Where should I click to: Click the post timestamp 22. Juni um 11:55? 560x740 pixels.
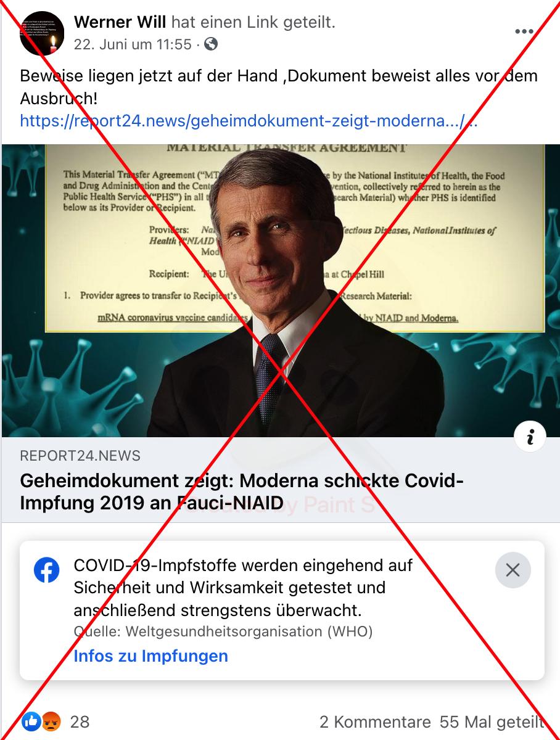[x=133, y=44]
